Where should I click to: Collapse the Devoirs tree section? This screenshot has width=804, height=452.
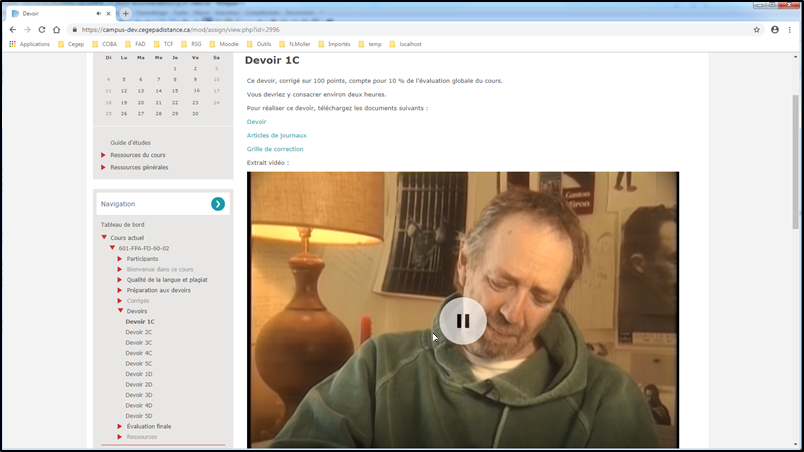121,311
